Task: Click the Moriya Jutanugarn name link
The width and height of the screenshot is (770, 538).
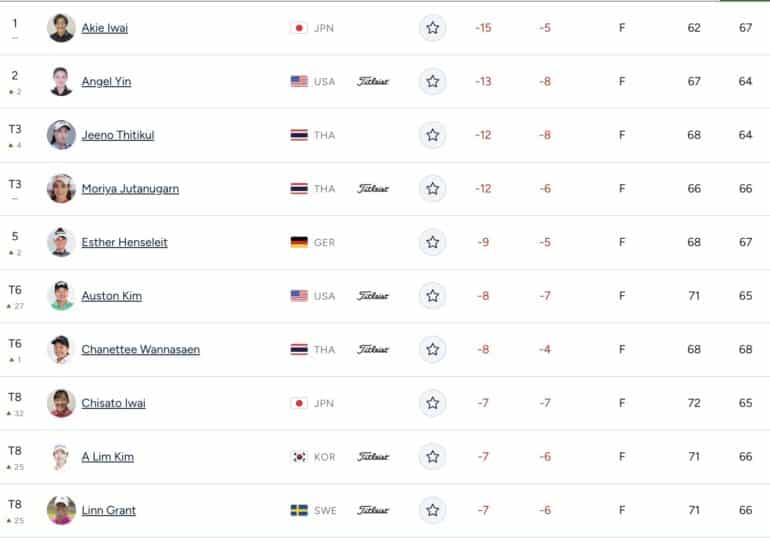Action: [x=130, y=188]
